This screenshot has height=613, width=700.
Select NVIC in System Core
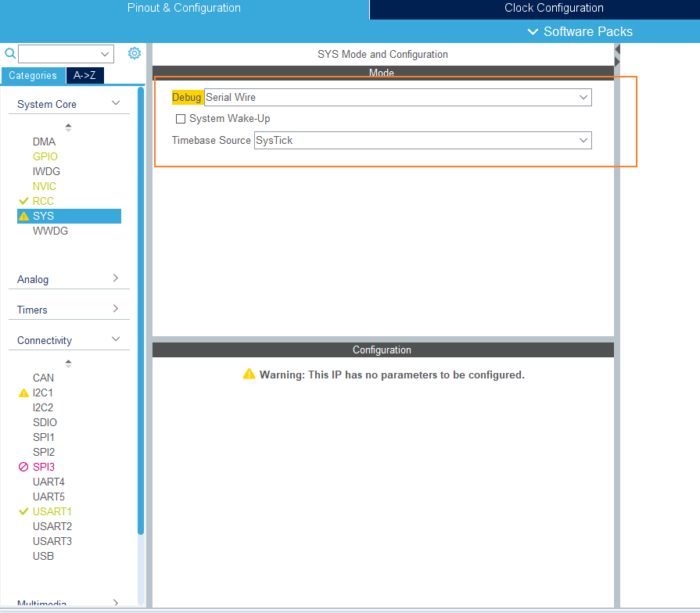click(45, 187)
